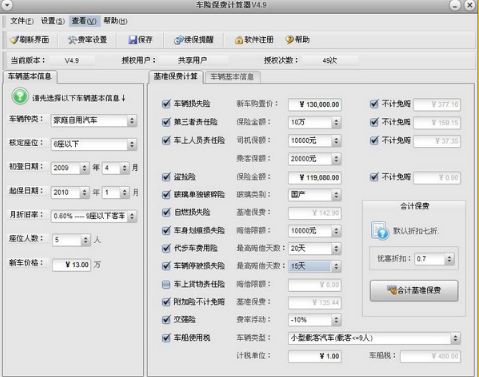The width and height of the screenshot is (479, 377).
Task: Toggle 不计免赔 for 车上人员责任险
Action: (x=374, y=140)
